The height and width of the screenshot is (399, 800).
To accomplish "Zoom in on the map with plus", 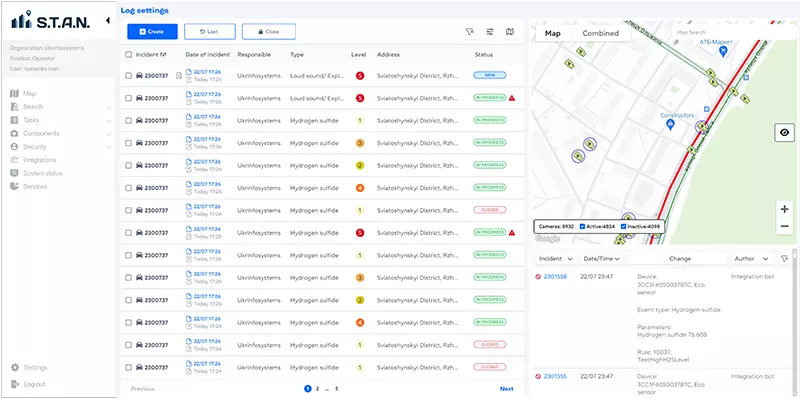I will (x=785, y=209).
